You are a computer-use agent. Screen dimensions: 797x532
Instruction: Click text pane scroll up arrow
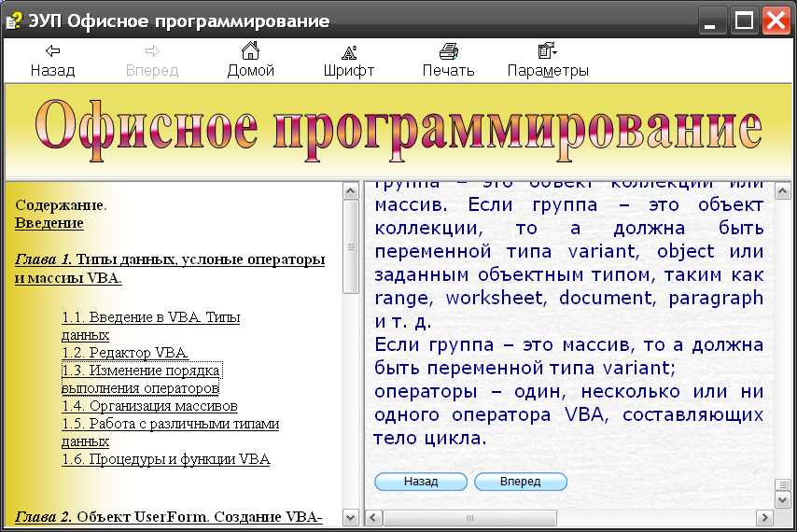coord(783,191)
